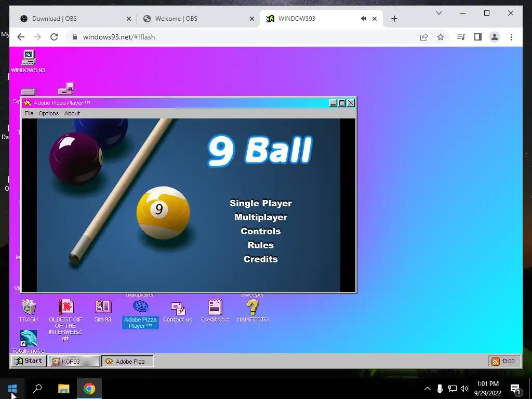Open the Chrome profile avatar

click(x=495, y=37)
